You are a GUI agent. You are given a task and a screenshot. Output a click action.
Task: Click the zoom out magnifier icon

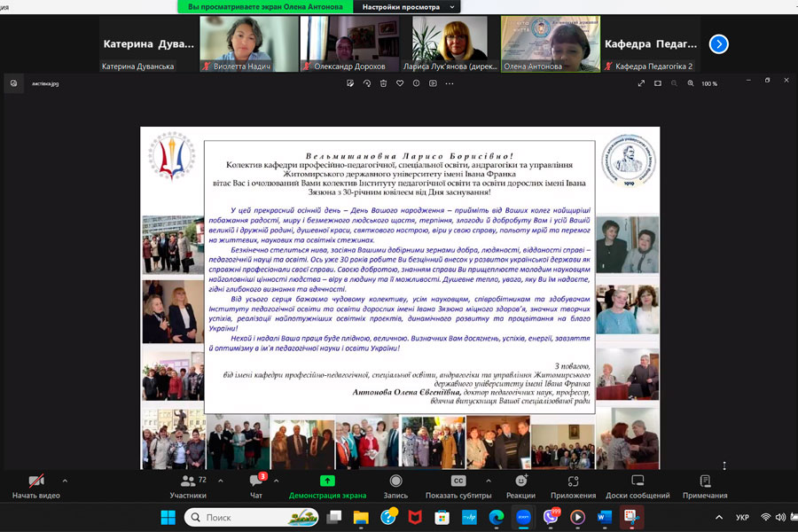674,83
